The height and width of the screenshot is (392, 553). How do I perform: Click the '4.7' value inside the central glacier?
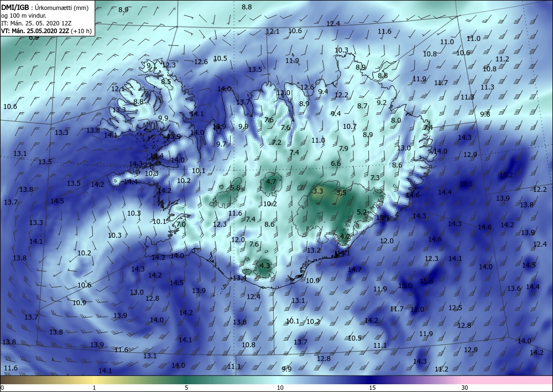(271, 182)
